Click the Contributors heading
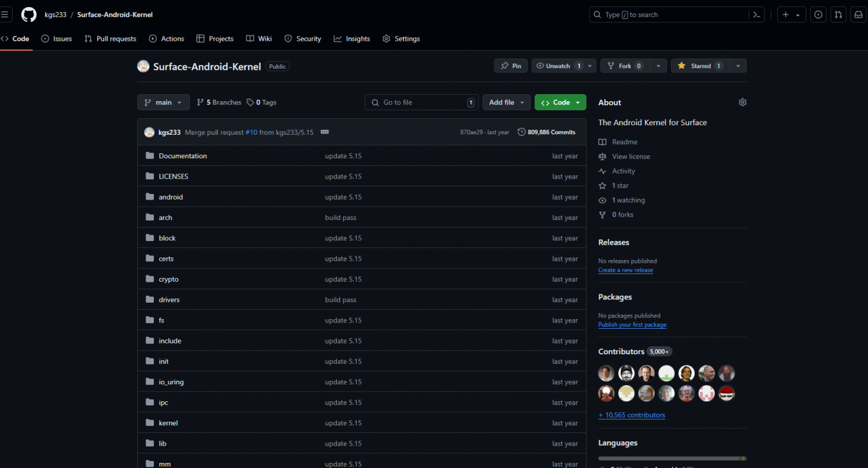 tap(621, 352)
